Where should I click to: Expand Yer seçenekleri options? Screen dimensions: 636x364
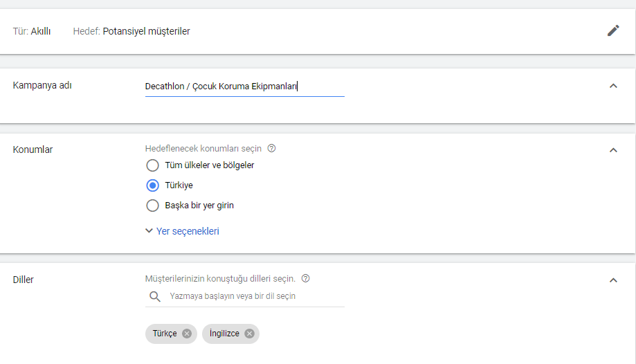click(x=182, y=231)
